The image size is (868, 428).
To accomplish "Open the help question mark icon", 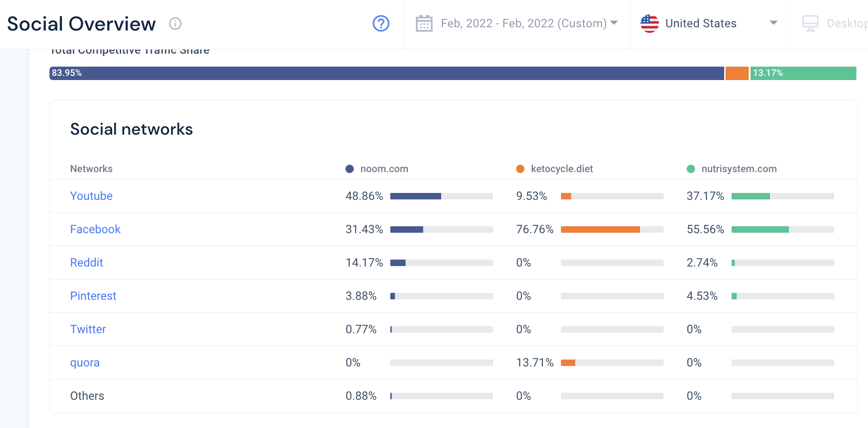I will click(x=381, y=24).
